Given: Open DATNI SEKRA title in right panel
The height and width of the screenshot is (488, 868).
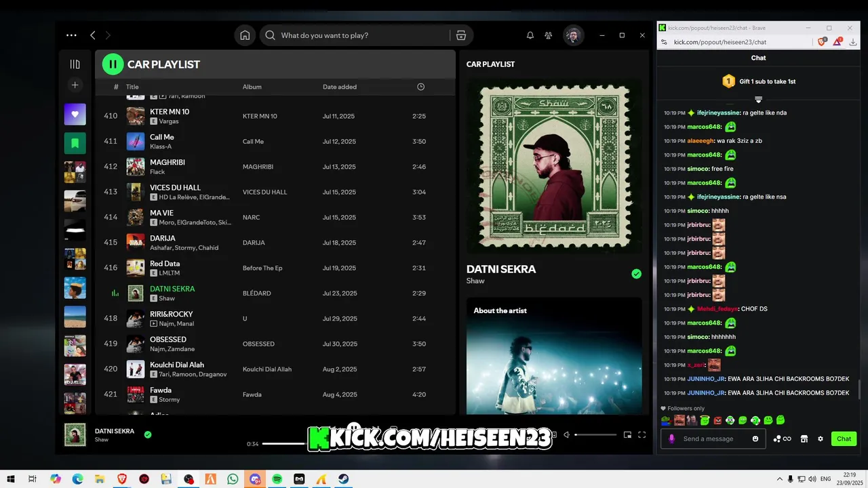Looking at the screenshot, I should click(501, 269).
